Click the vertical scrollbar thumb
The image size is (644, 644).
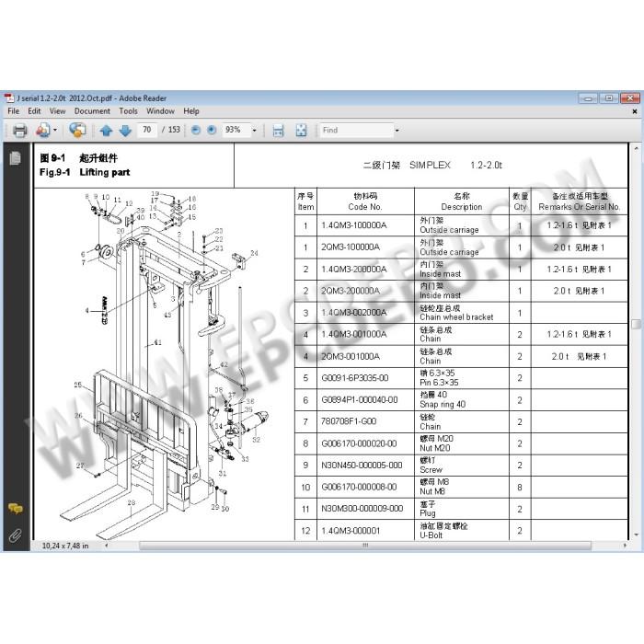[x=636, y=324]
